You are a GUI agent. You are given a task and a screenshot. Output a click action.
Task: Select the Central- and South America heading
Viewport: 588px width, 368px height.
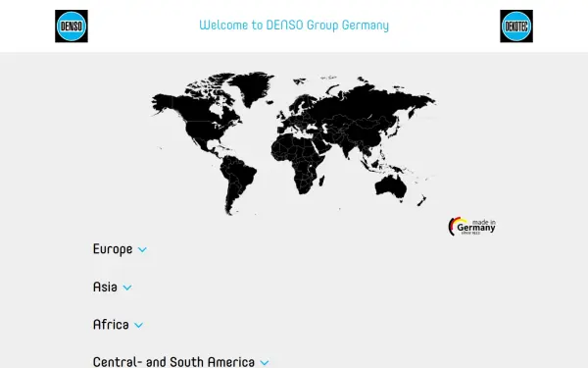[173, 362]
